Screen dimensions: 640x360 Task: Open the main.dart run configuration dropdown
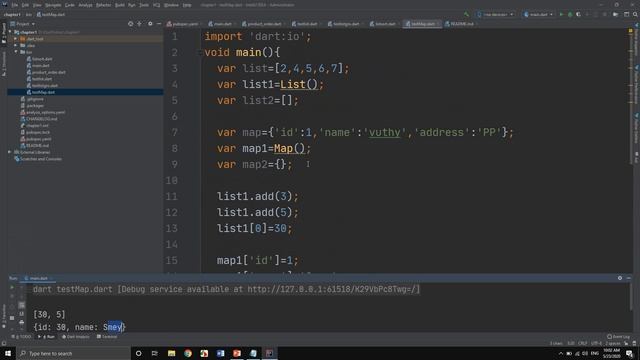(x=538, y=14)
